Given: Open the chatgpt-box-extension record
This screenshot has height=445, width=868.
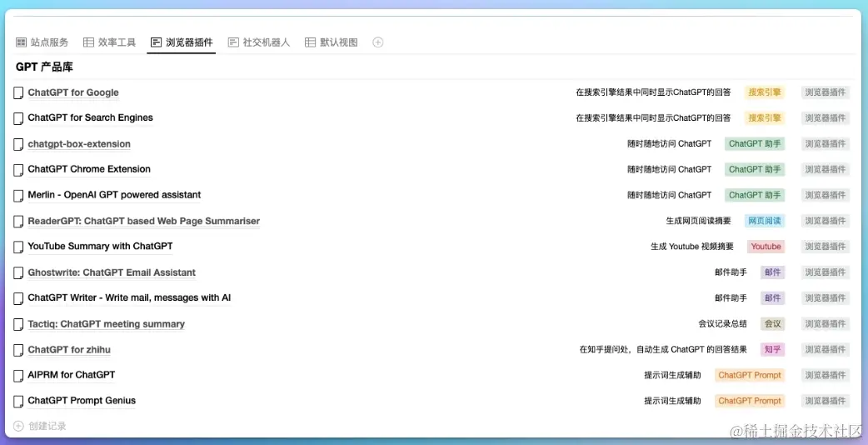Looking at the screenshot, I should (x=79, y=144).
